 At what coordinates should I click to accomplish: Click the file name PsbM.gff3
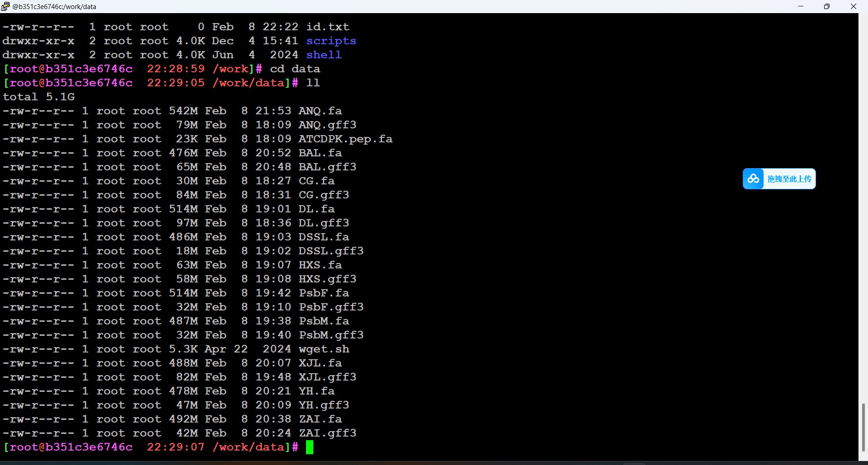(331, 335)
